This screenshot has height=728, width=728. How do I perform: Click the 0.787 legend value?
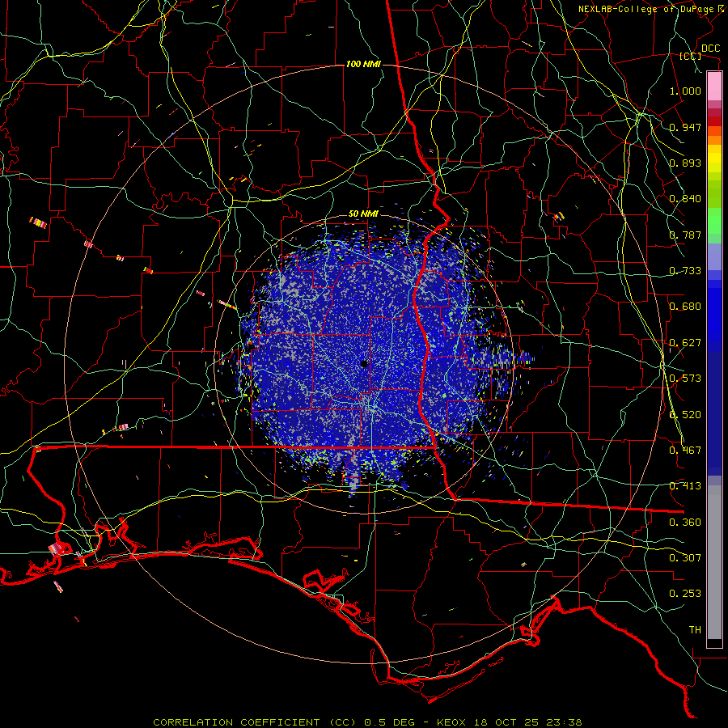(x=685, y=235)
